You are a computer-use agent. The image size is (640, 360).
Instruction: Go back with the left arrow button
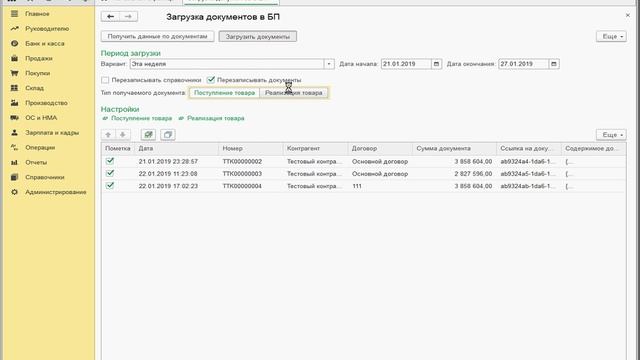[110, 16]
